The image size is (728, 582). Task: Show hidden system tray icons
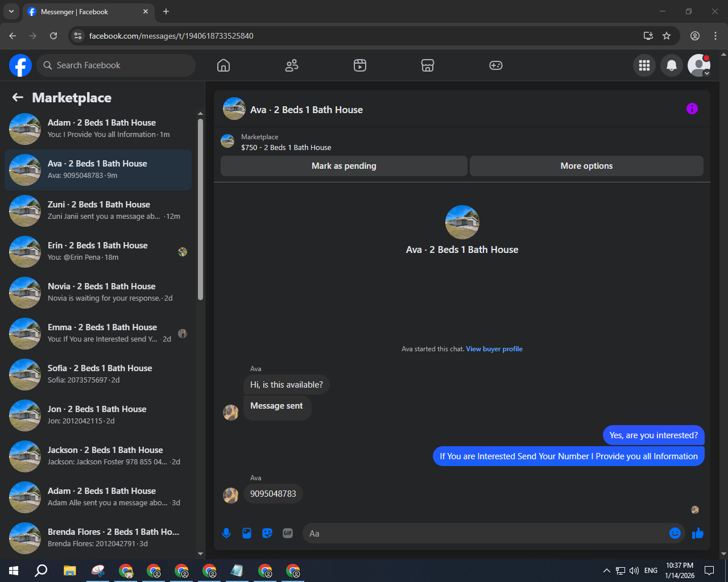point(606,571)
